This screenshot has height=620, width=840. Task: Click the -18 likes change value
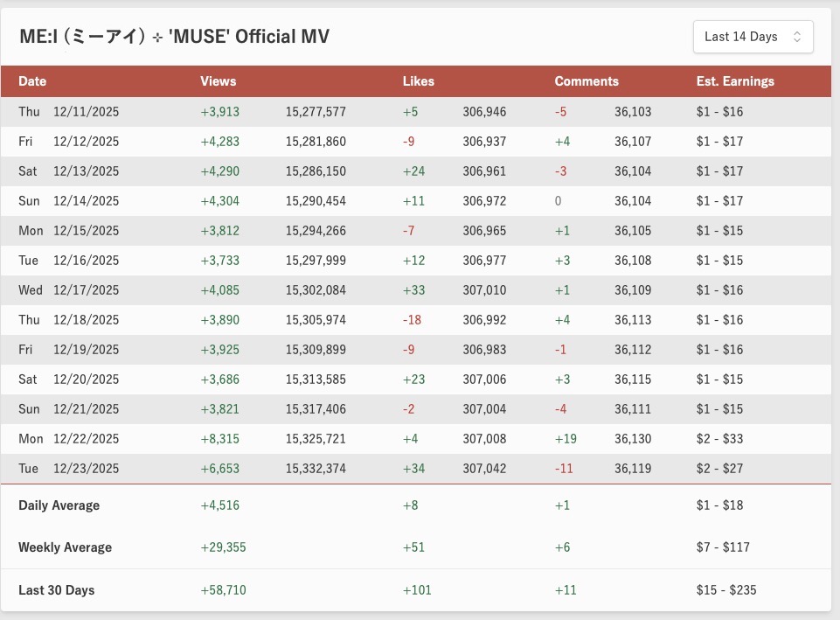412,320
